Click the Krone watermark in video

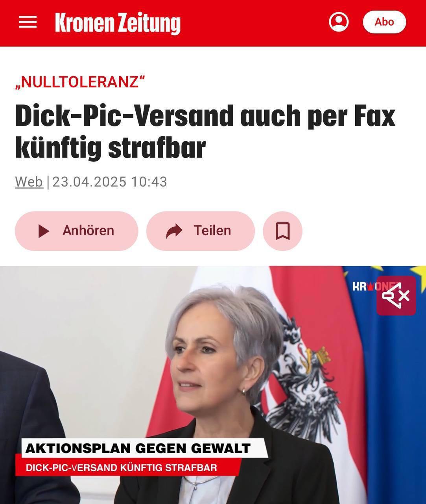point(364,286)
